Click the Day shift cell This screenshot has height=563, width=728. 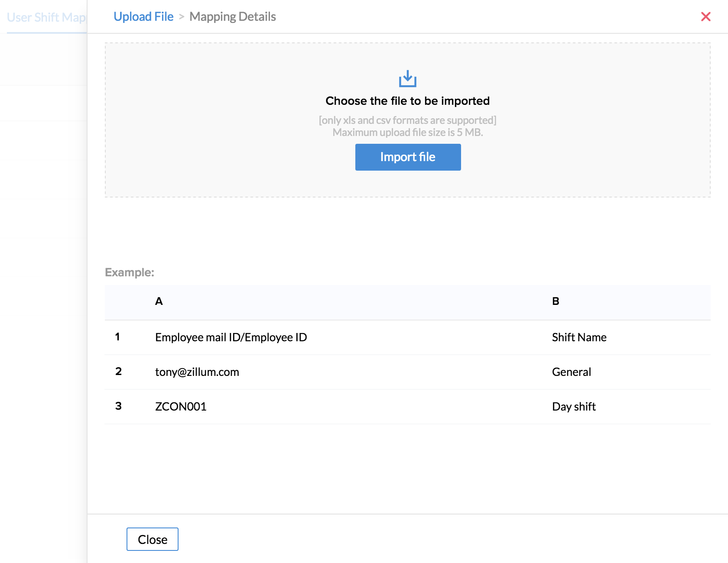574,407
